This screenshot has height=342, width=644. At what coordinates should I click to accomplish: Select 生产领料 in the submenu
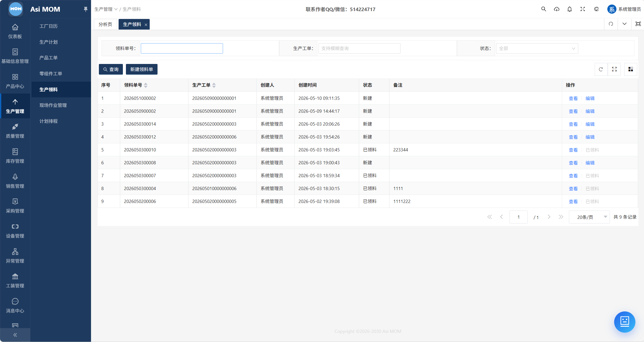(x=61, y=89)
